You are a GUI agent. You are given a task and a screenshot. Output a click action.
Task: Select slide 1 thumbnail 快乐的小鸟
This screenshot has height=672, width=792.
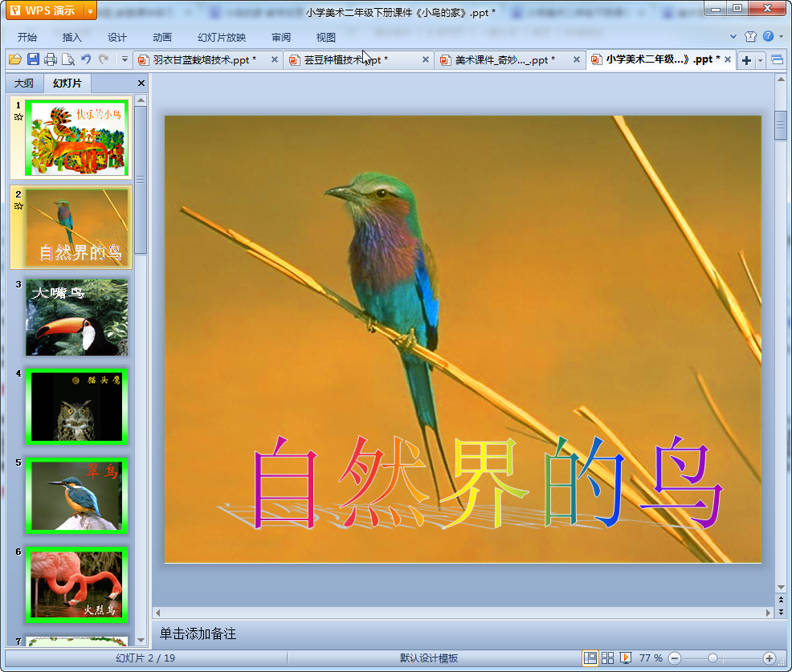pyautogui.click(x=76, y=138)
